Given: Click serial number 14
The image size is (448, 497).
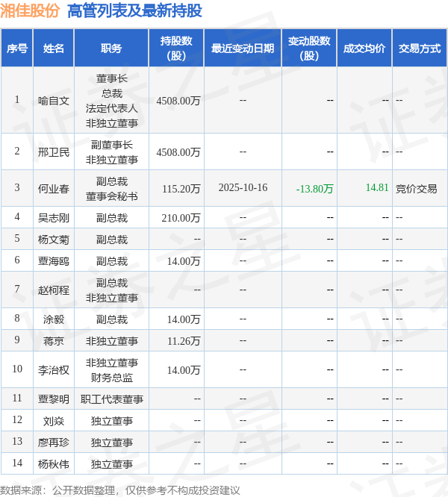Looking at the screenshot, I should point(17,463).
